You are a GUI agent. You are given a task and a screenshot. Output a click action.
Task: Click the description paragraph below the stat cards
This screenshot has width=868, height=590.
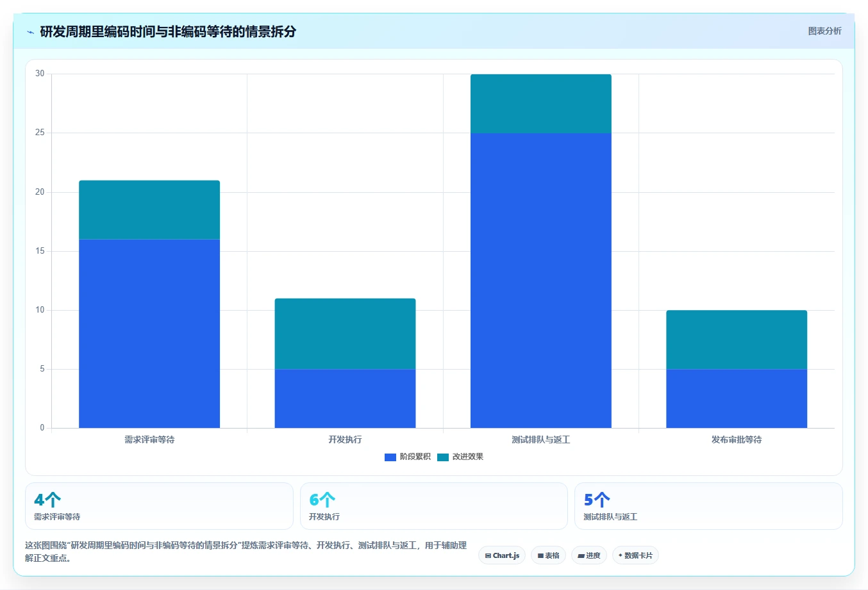[x=246, y=552]
